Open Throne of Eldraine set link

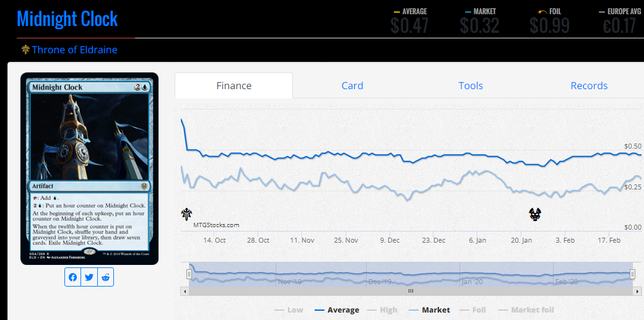pyautogui.click(x=75, y=50)
